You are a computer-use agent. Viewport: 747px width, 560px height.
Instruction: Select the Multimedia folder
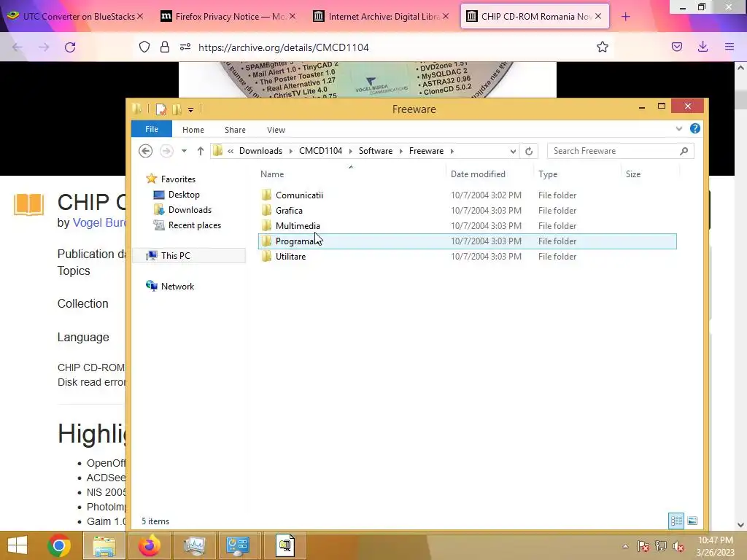298,226
